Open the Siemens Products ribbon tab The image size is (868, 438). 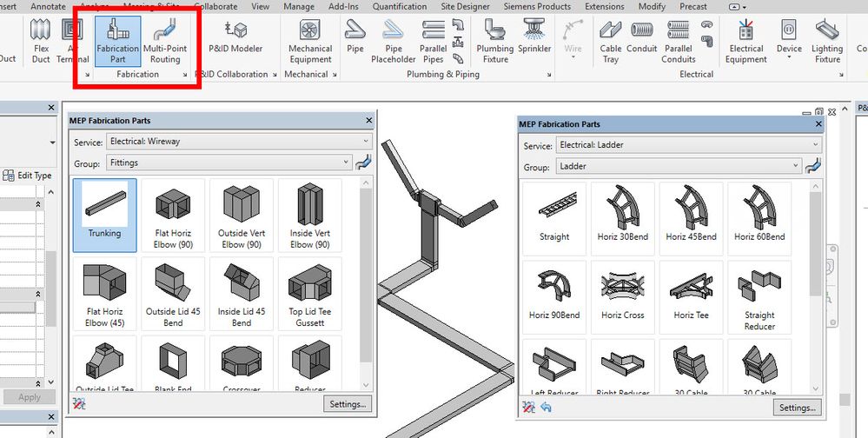pyautogui.click(x=537, y=7)
